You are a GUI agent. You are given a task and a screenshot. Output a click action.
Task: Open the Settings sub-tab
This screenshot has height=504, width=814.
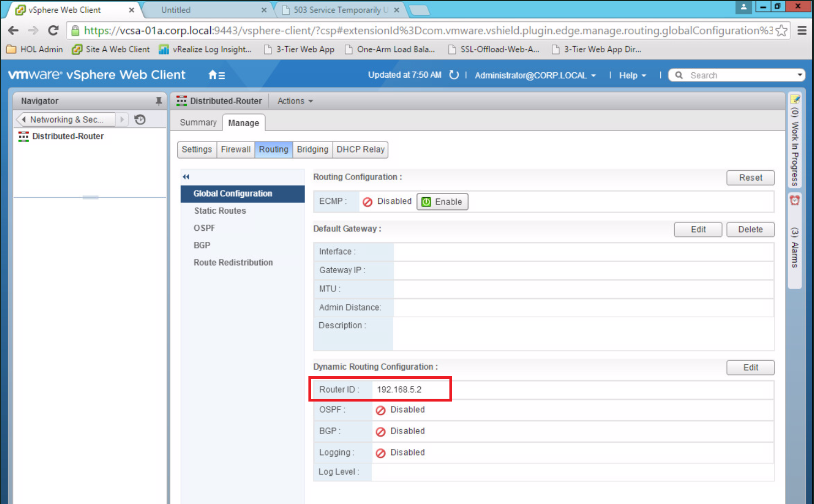coord(197,149)
